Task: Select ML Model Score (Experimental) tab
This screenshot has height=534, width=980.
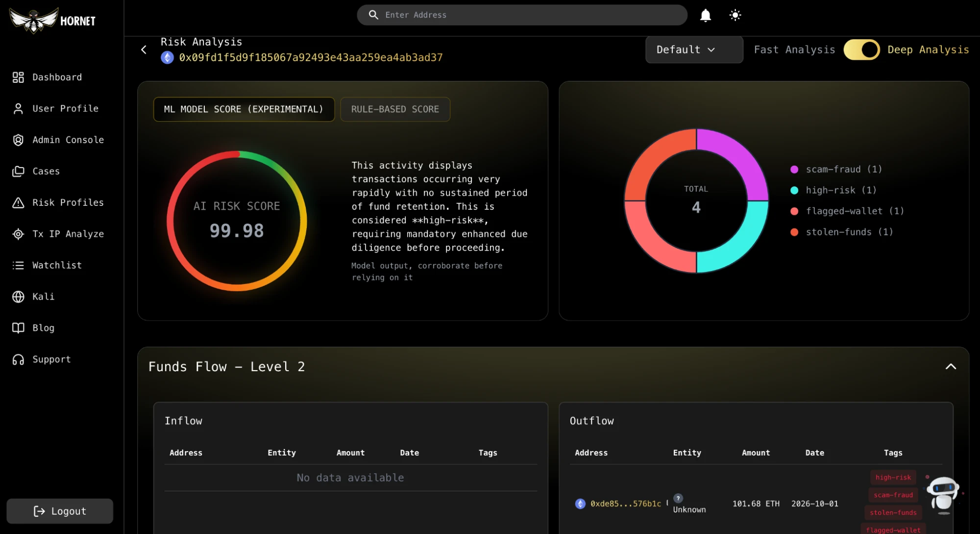Action: pos(244,109)
